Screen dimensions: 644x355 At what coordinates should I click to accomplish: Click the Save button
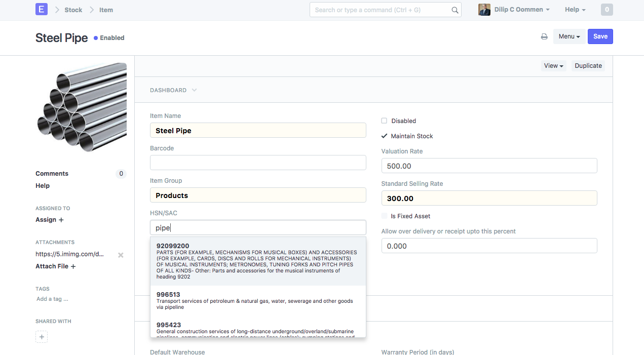pos(600,36)
